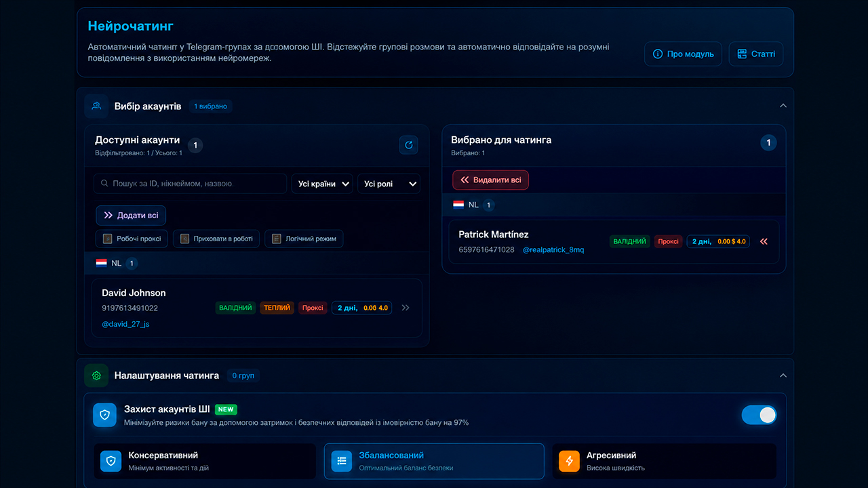
Task: Collapse the Налаштування чатинга section
Action: [x=783, y=375]
